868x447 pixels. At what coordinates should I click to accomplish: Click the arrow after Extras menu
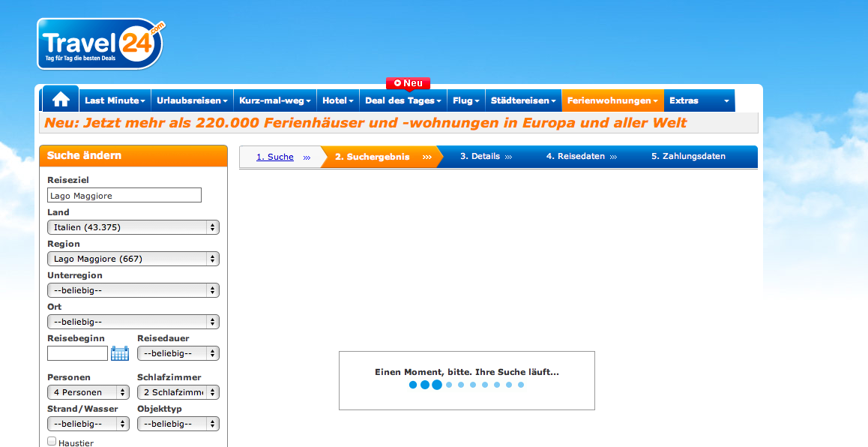[x=726, y=100]
